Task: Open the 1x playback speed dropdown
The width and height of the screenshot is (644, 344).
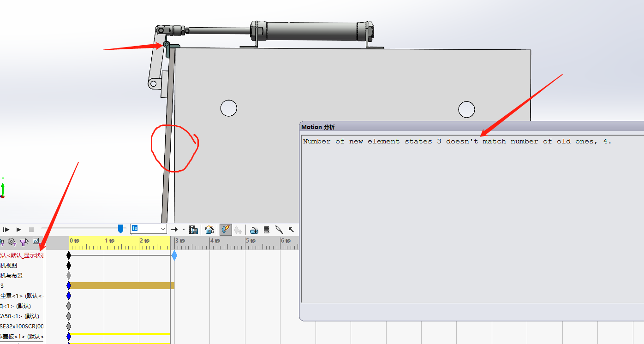Action: (x=162, y=229)
